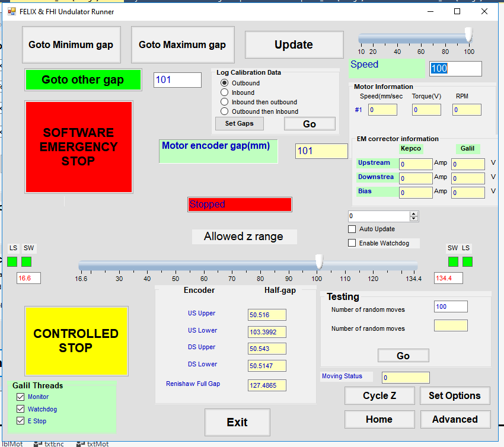Click the green LS indicator on the left
Viewport: 504px width, 447px height.
(12, 261)
